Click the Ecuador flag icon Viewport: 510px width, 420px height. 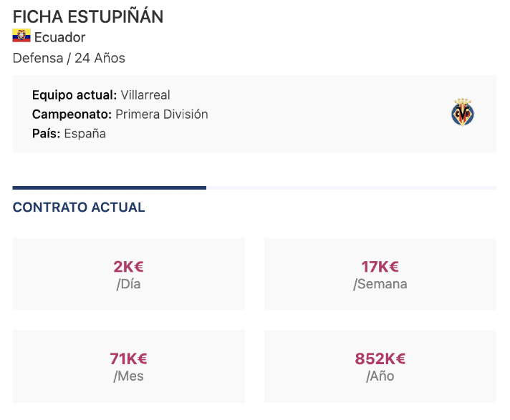(x=21, y=36)
